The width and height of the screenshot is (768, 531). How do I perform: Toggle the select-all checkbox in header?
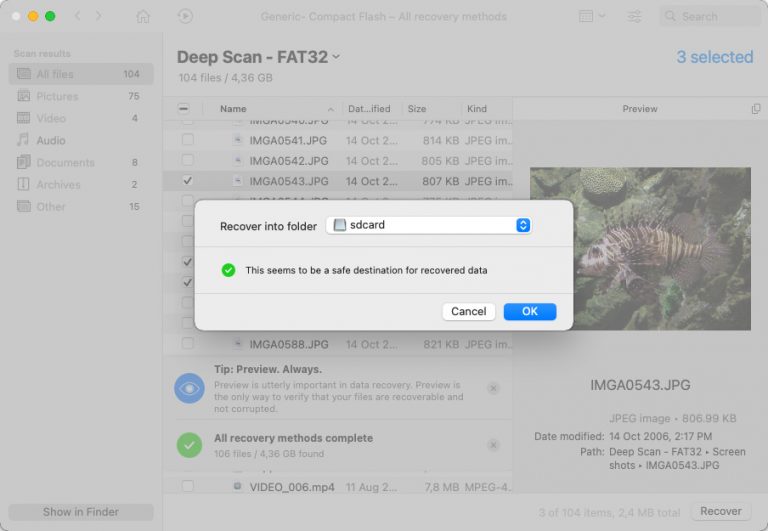pos(184,109)
